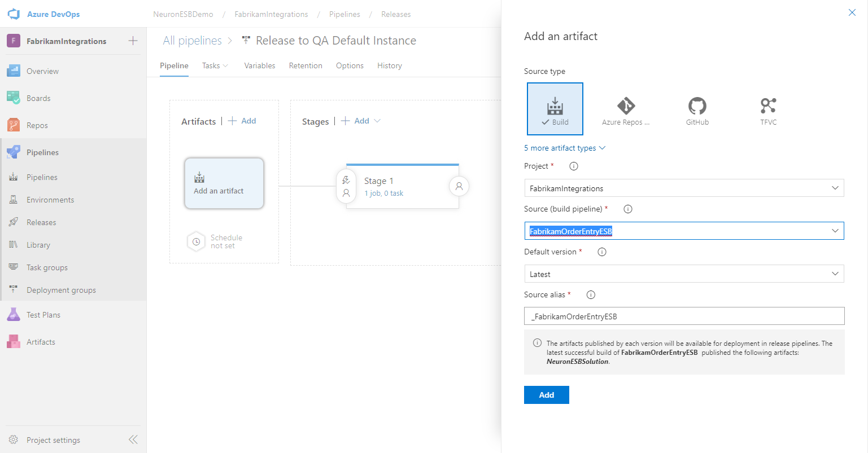The image size is (868, 453).
Task: Click the Add an artifact card
Action: click(224, 183)
